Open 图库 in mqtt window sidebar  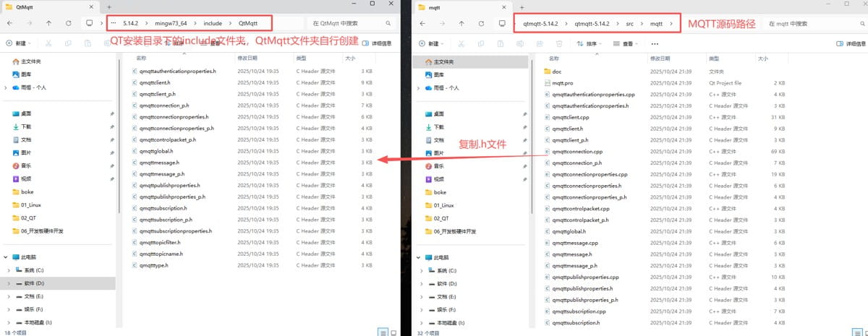(x=434, y=74)
